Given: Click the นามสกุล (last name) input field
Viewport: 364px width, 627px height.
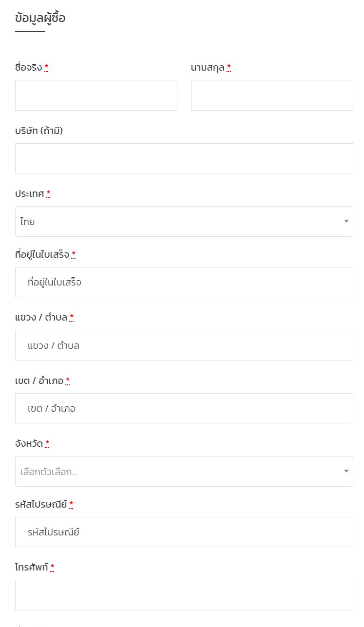Looking at the screenshot, I should coord(272,95).
